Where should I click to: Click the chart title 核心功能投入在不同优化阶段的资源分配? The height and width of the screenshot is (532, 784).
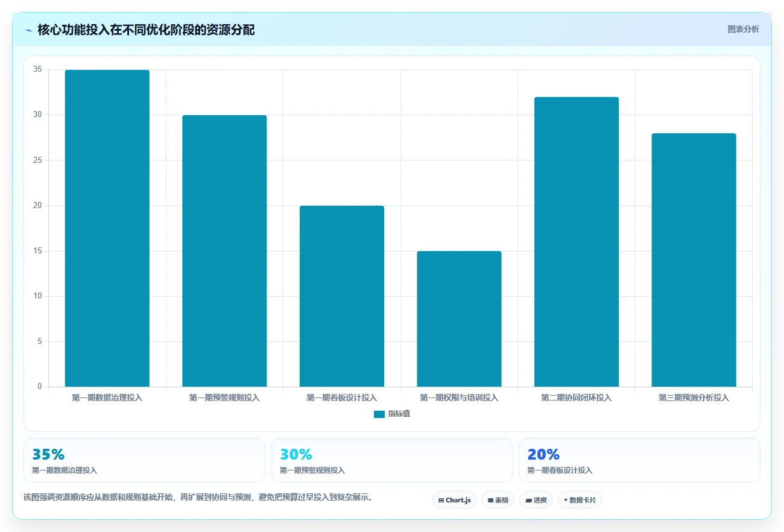click(146, 30)
